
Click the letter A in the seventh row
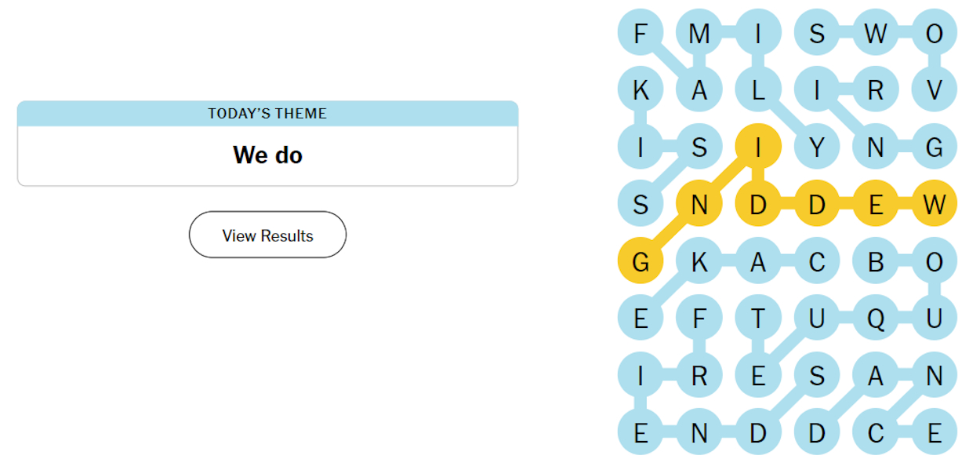click(x=876, y=375)
